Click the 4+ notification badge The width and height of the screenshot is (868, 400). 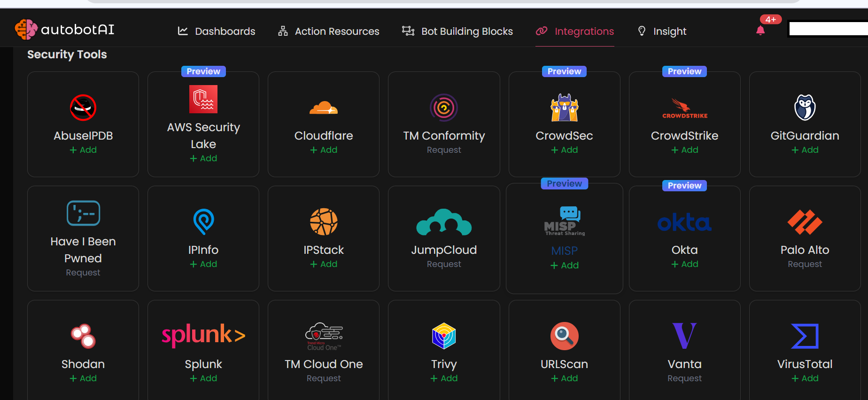point(771,19)
